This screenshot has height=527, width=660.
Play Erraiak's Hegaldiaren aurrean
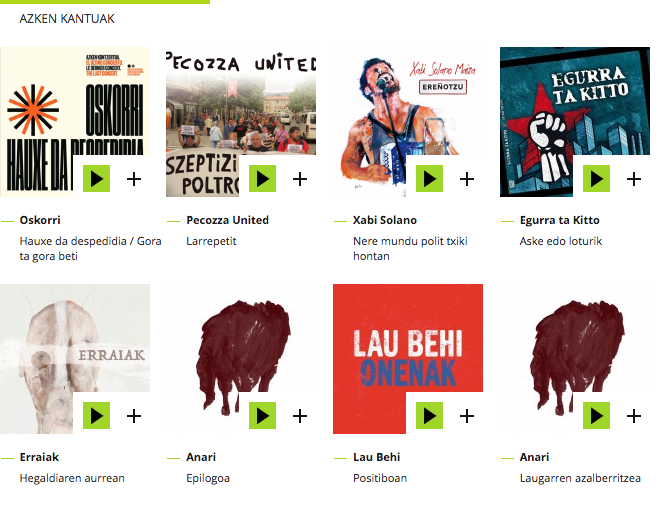click(x=96, y=415)
